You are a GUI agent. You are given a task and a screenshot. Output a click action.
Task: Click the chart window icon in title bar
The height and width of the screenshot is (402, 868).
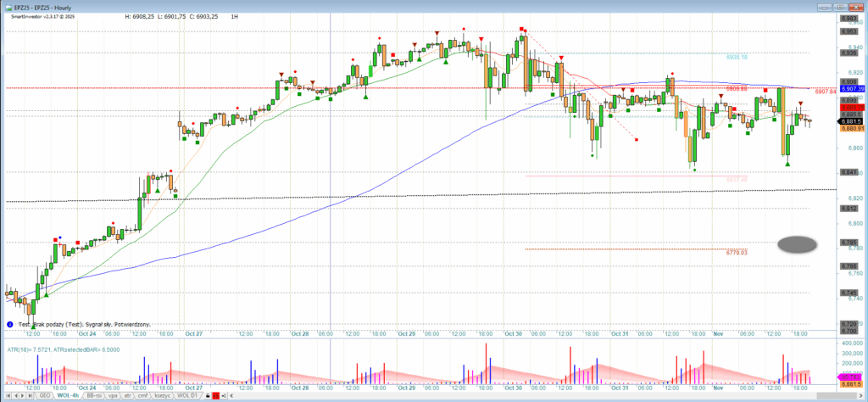(6, 5)
